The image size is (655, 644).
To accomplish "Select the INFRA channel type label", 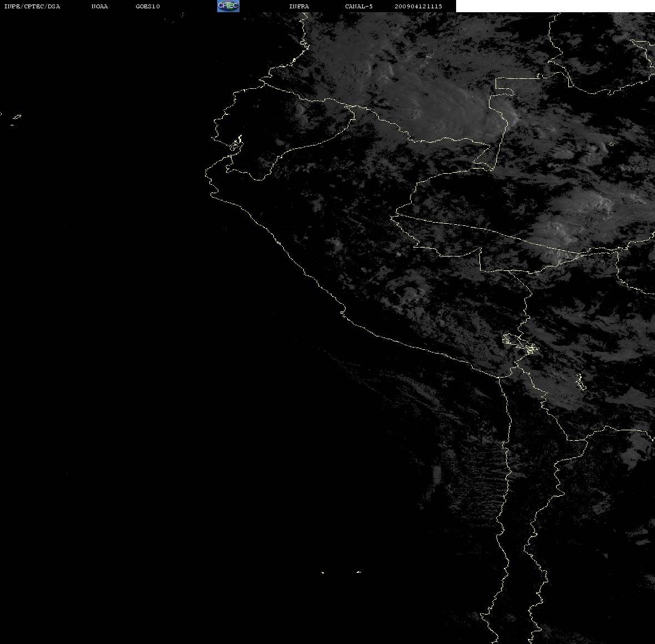I will pos(299,6).
